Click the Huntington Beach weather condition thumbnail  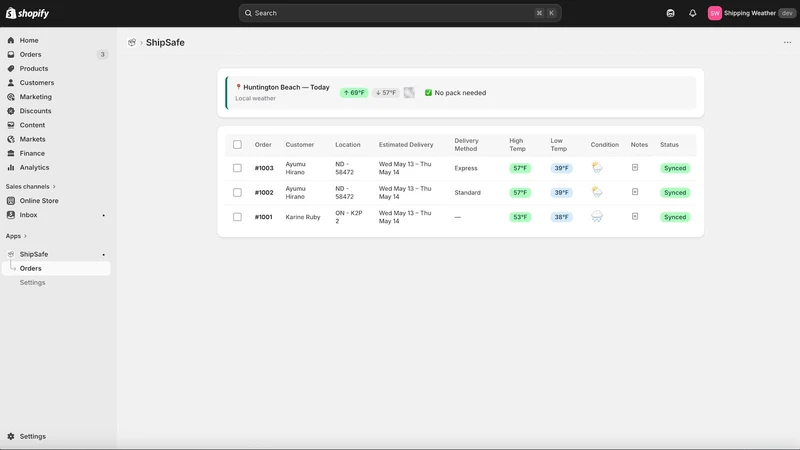pos(409,92)
